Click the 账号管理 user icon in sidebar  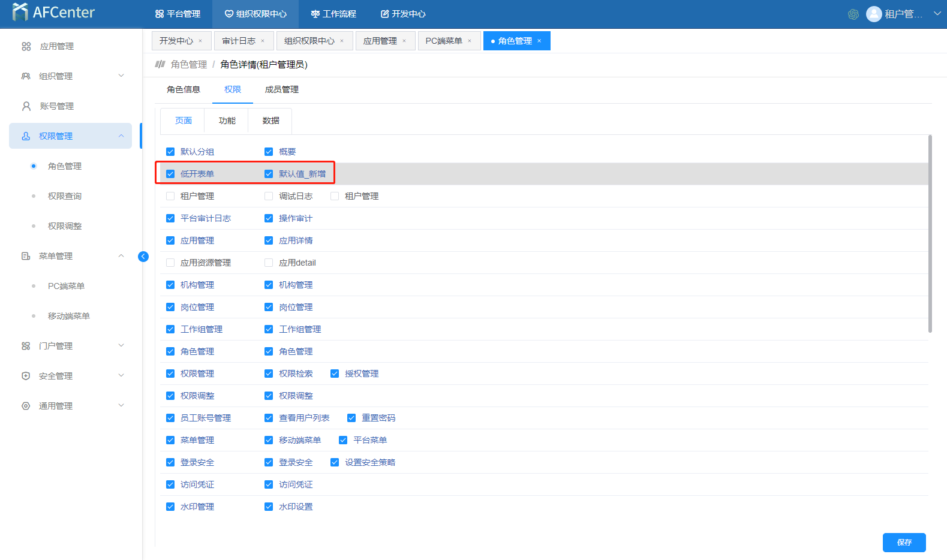click(26, 106)
